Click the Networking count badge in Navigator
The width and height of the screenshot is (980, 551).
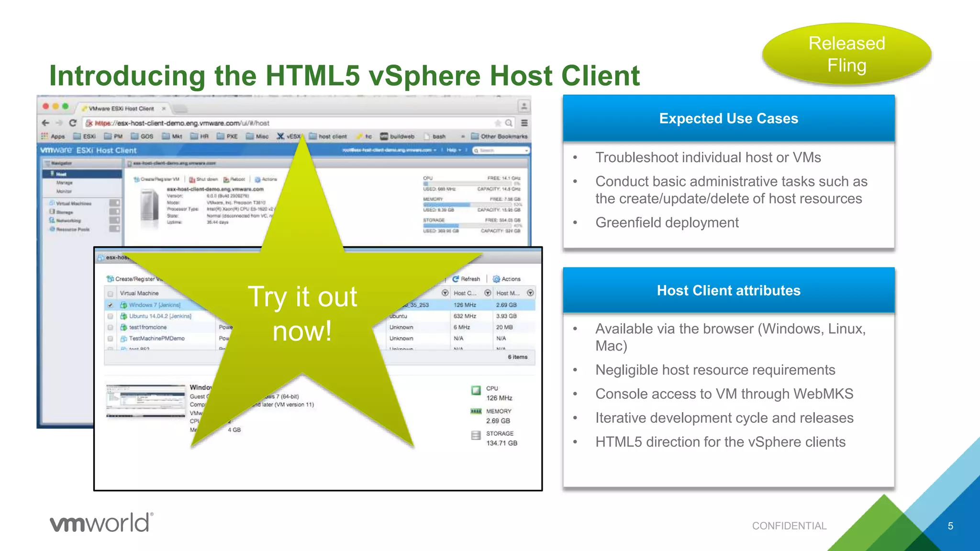(114, 220)
